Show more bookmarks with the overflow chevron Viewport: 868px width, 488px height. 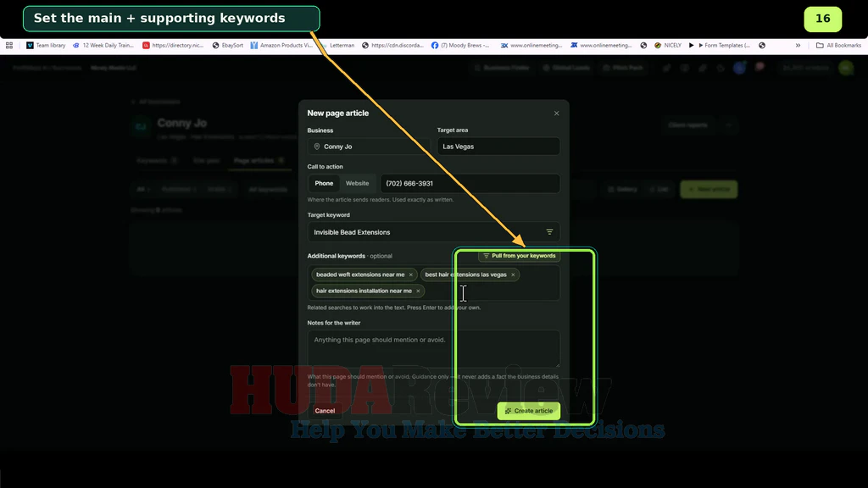(798, 46)
